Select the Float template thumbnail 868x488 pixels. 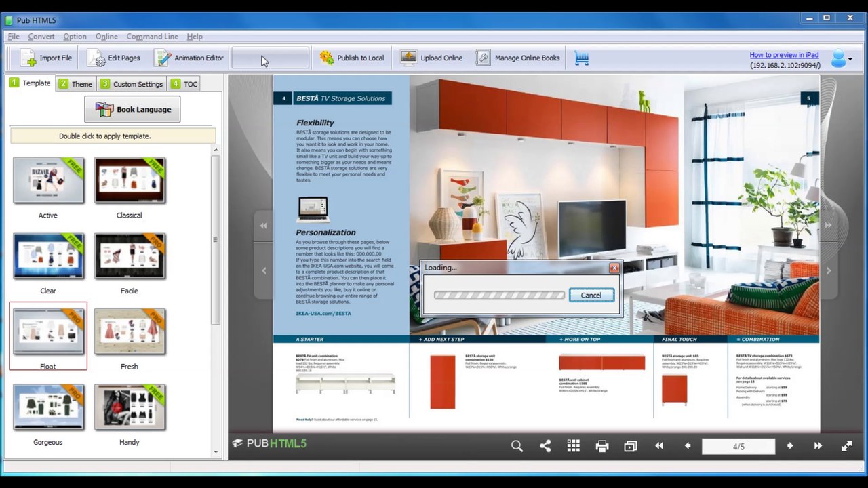(48, 332)
